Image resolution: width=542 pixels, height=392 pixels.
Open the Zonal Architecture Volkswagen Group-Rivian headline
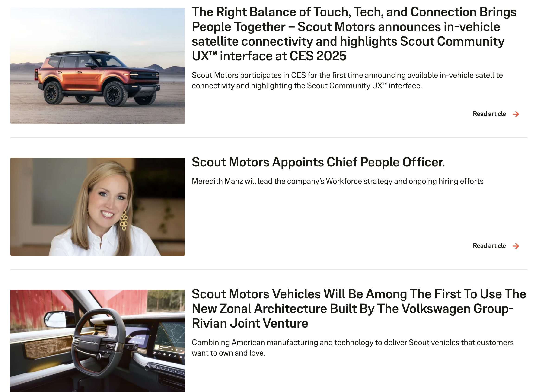point(359,309)
